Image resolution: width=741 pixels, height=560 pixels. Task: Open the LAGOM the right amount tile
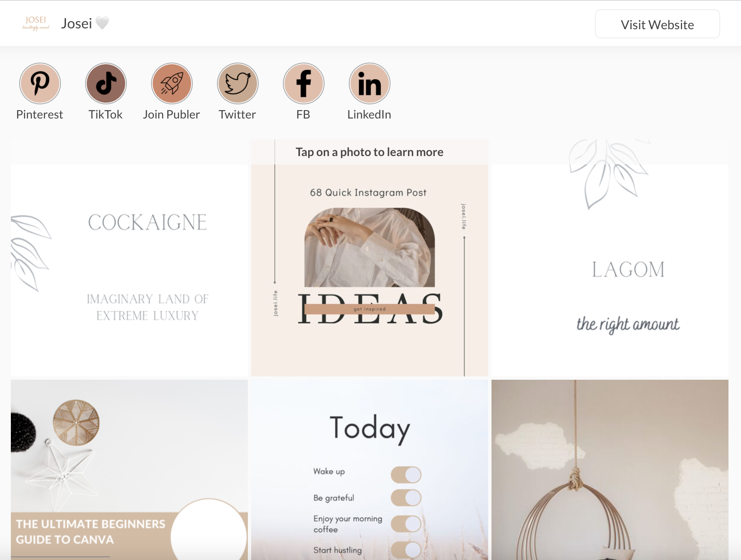click(x=610, y=270)
